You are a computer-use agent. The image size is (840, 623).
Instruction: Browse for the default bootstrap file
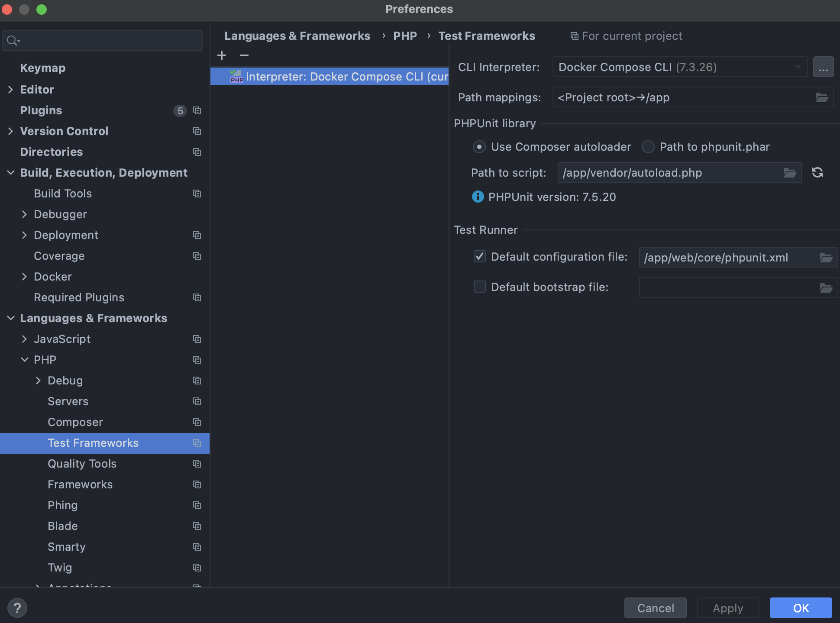click(826, 287)
